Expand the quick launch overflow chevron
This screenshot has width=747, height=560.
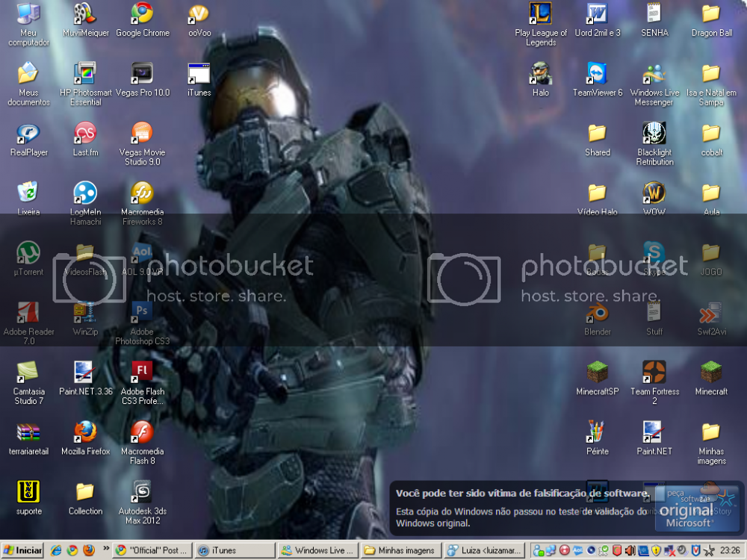(106, 549)
